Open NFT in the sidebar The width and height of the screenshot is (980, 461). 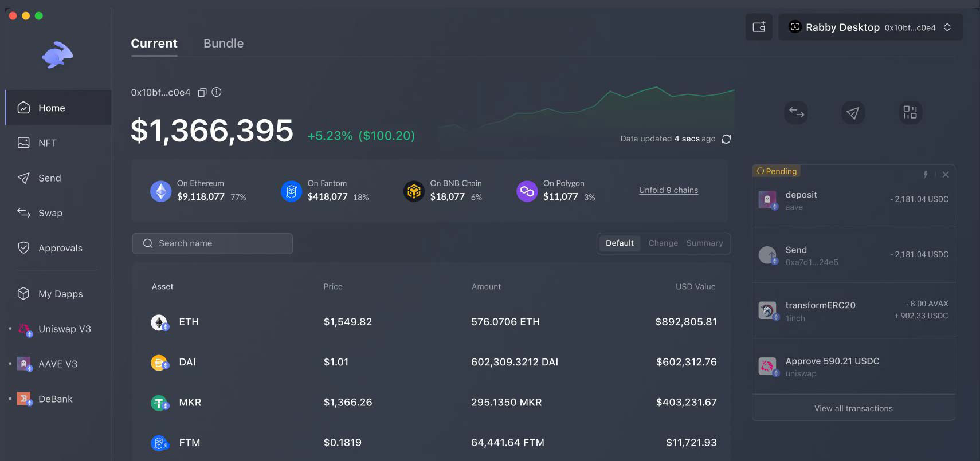click(48, 143)
